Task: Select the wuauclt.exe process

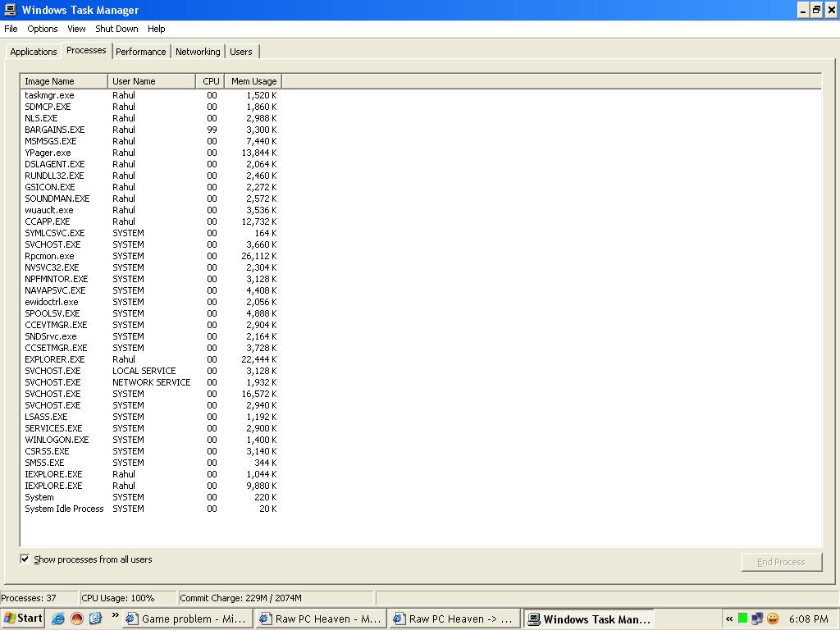Action: point(151,210)
